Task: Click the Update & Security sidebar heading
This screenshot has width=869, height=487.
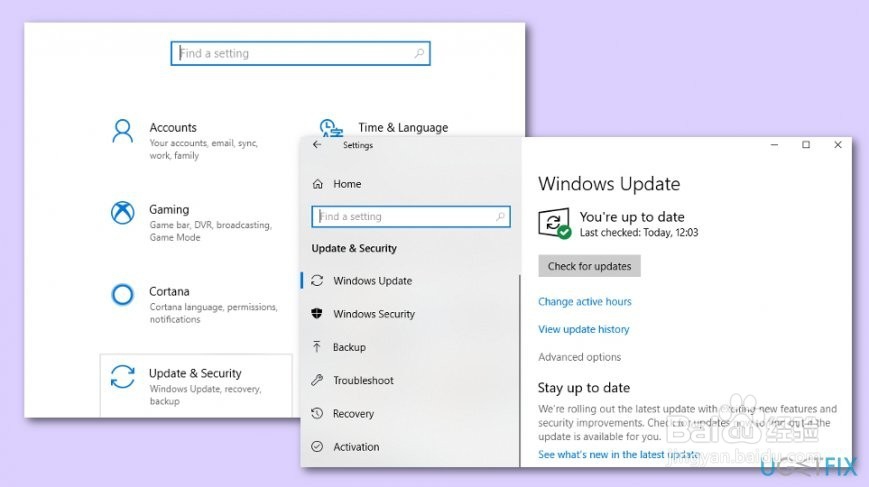Action: (x=354, y=248)
